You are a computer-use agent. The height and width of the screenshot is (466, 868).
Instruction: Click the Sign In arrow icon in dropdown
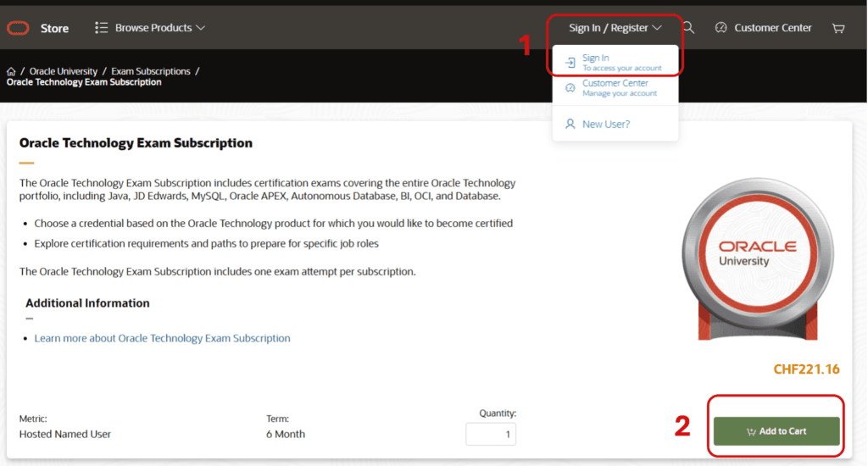pyautogui.click(x=570, y=63)
